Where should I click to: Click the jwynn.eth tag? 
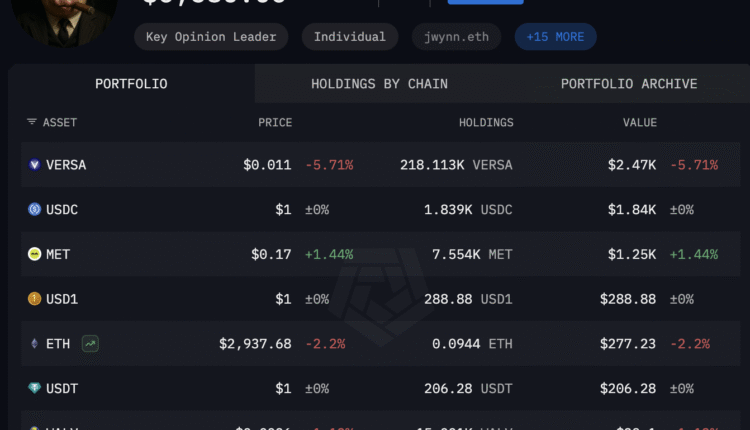pos(457,37)
